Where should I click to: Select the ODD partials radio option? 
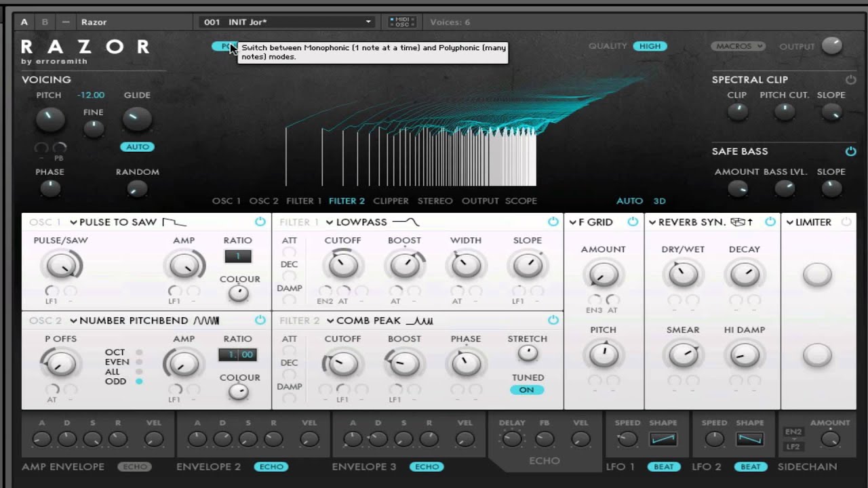[x=139, y=382]
